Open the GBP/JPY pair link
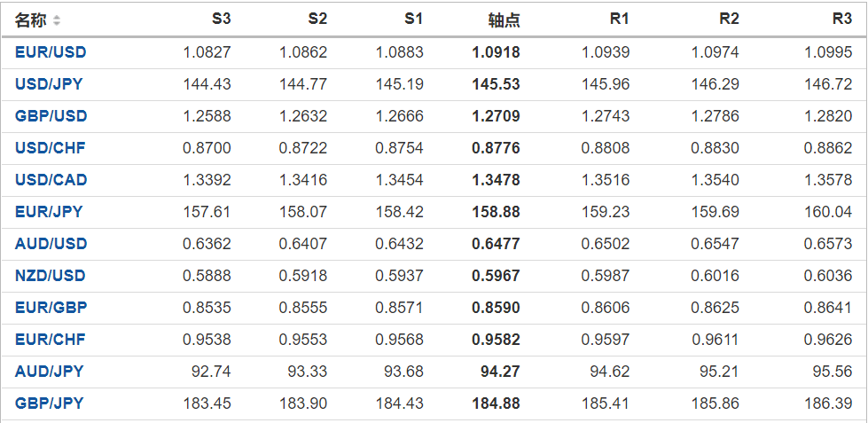Screen dimensions: 868x423 (x=50, y=403)
